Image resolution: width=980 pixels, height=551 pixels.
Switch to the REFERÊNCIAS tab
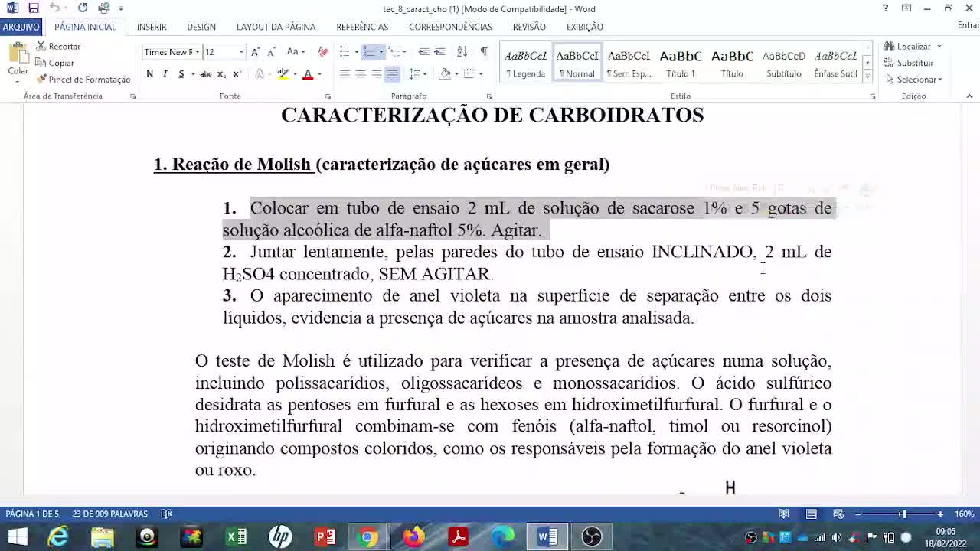[362, 27]
